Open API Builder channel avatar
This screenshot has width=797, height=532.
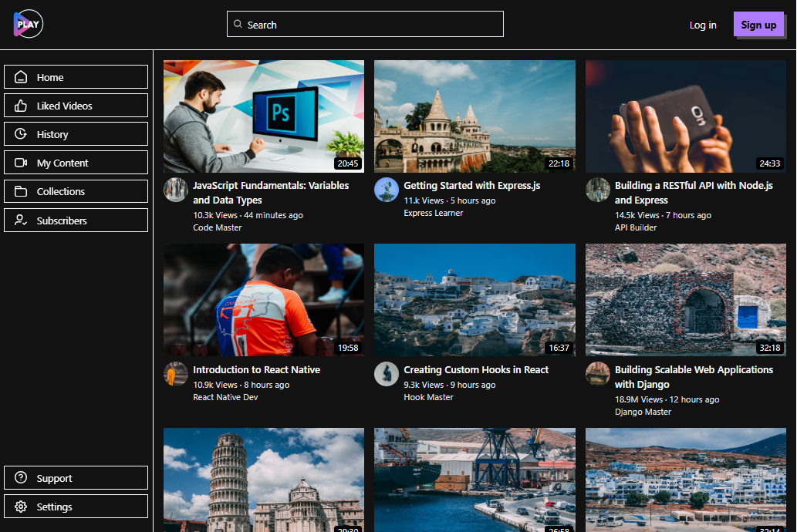(x=598, y=190)
